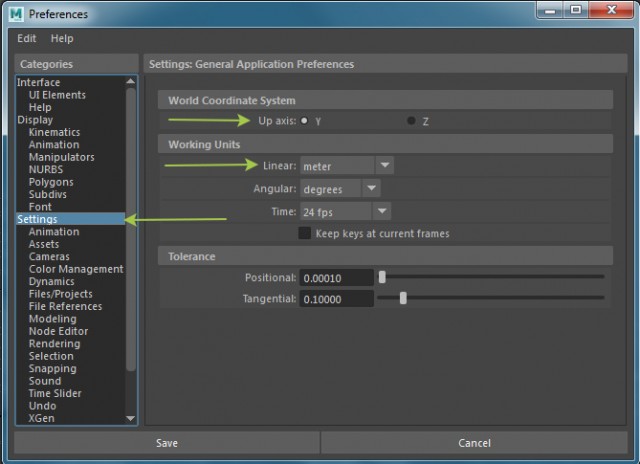This screenshot has width=640, height=464.
Task: Select the Interface category
Action: [x=39, y=82]
